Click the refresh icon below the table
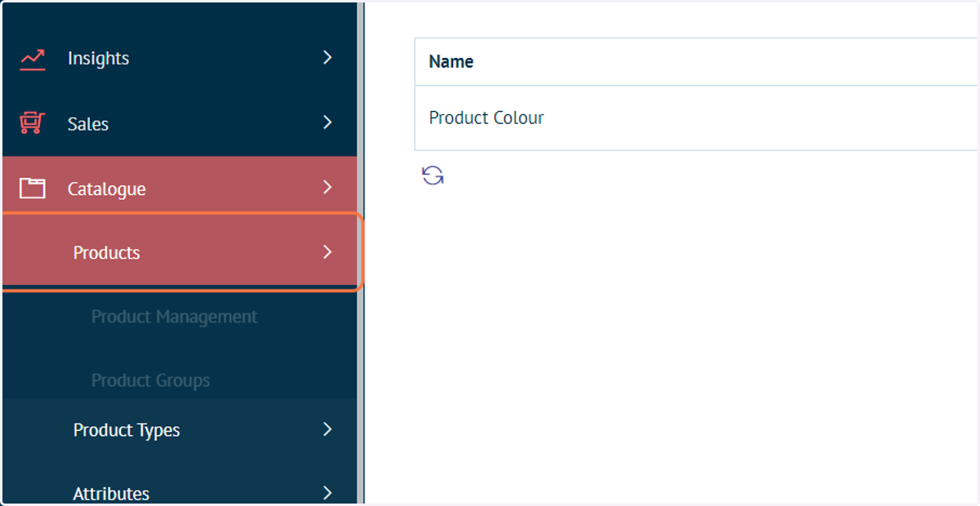 coord(433,175)
